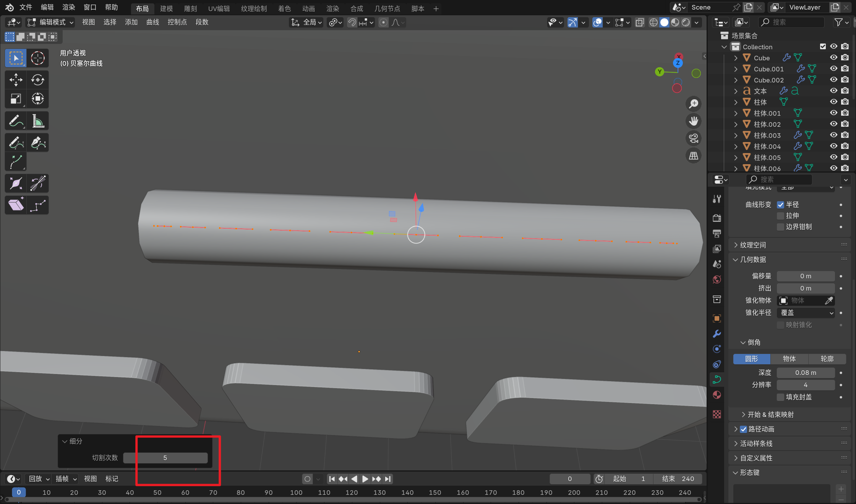Toggle perspective/orthographic grid icon
The image size is (856, 504).
(x=693, y=156)
